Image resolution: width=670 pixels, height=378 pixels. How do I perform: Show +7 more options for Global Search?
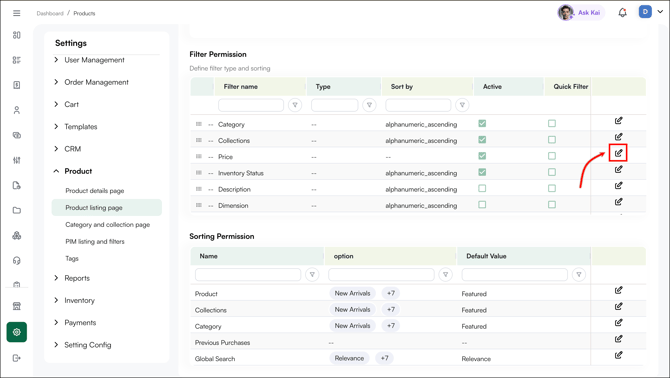pos(385,358)
